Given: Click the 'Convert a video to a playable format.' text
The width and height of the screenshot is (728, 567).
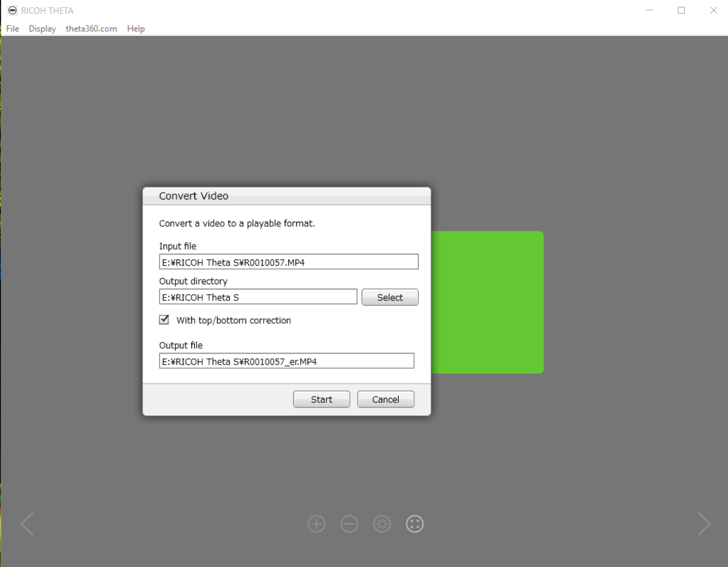Looking at the screenshot, I should 237,223.
